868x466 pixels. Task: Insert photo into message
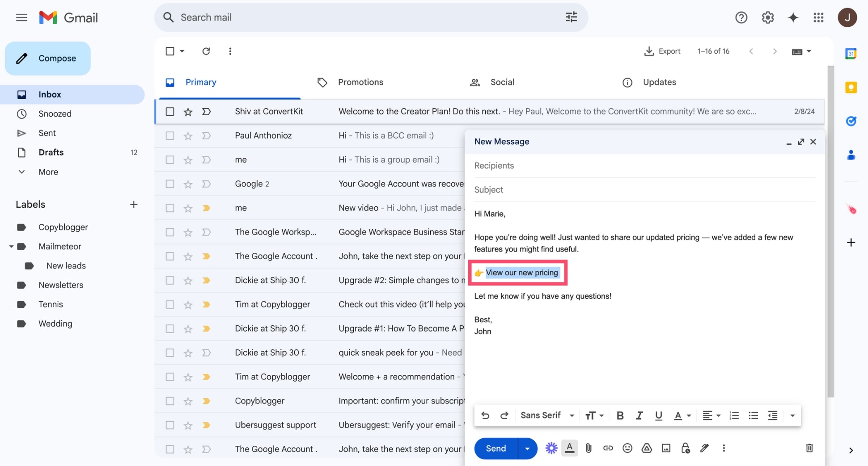[666, 448]
